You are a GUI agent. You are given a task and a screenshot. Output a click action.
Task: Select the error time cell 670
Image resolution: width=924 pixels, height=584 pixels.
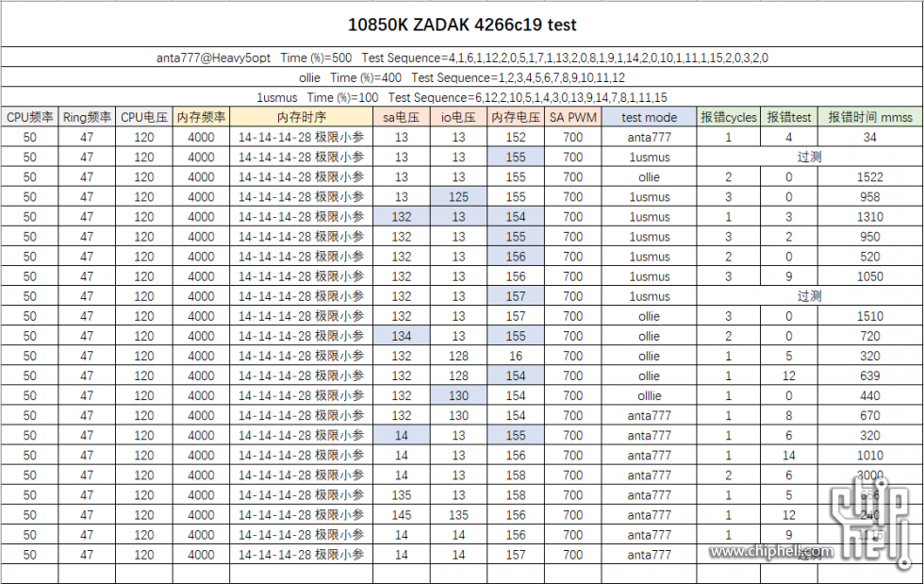pyautogui.click(x=869, y=416)
